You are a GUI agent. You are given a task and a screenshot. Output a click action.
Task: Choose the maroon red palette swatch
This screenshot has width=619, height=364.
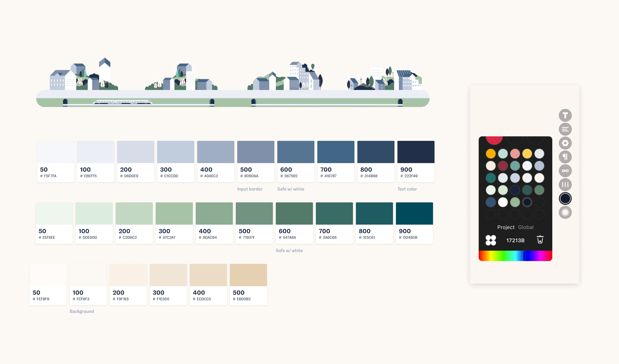tap(503, 166)
